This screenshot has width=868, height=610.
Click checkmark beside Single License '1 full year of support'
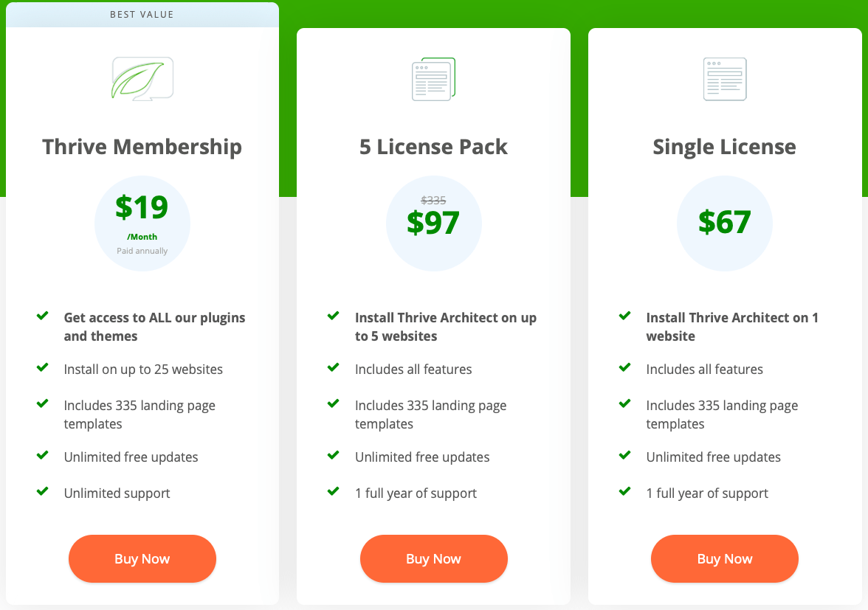click(625, 491)
